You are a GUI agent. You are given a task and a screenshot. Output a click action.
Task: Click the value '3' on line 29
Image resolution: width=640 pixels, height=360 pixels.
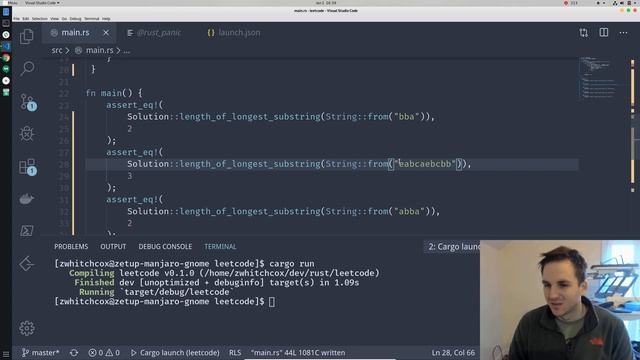[x=130, y=176]
